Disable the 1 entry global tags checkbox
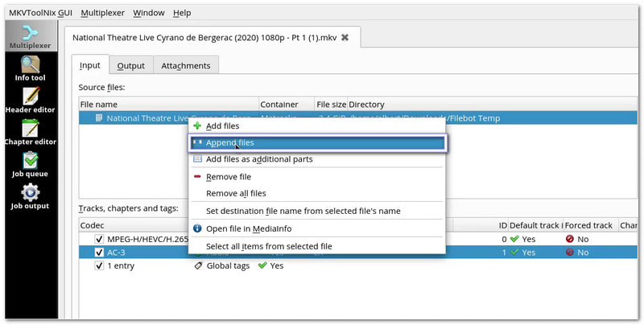The width and height of the screenshot is (644, 325). [99, 265]
